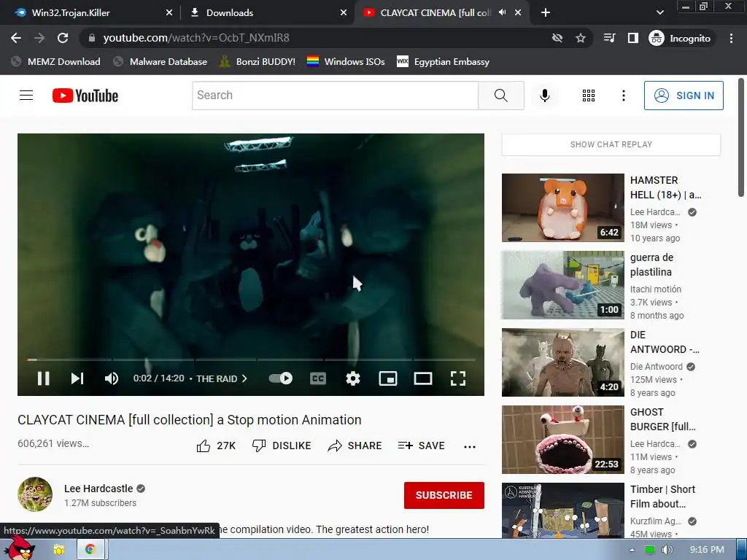The width and height of the screenshot is (747, 560).
Task: Go to YouTube home logo
Action: click(x=85, y=96)
